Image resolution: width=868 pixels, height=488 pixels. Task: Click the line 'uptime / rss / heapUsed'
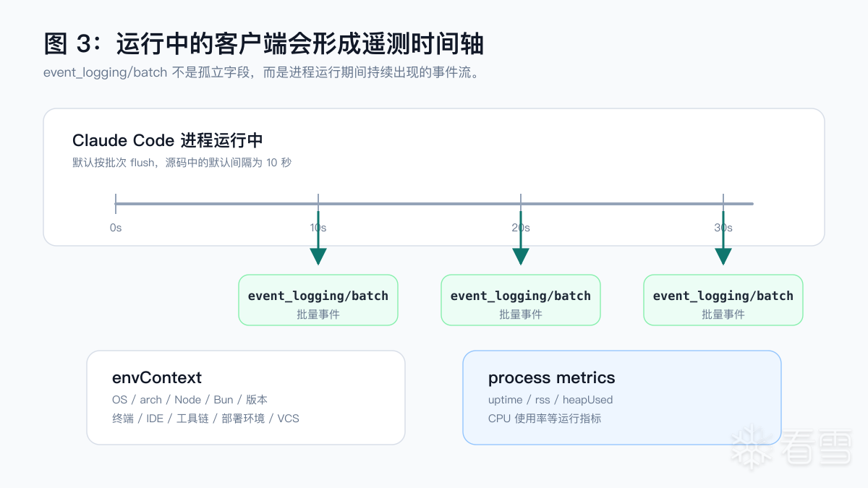tap(550, 400)
